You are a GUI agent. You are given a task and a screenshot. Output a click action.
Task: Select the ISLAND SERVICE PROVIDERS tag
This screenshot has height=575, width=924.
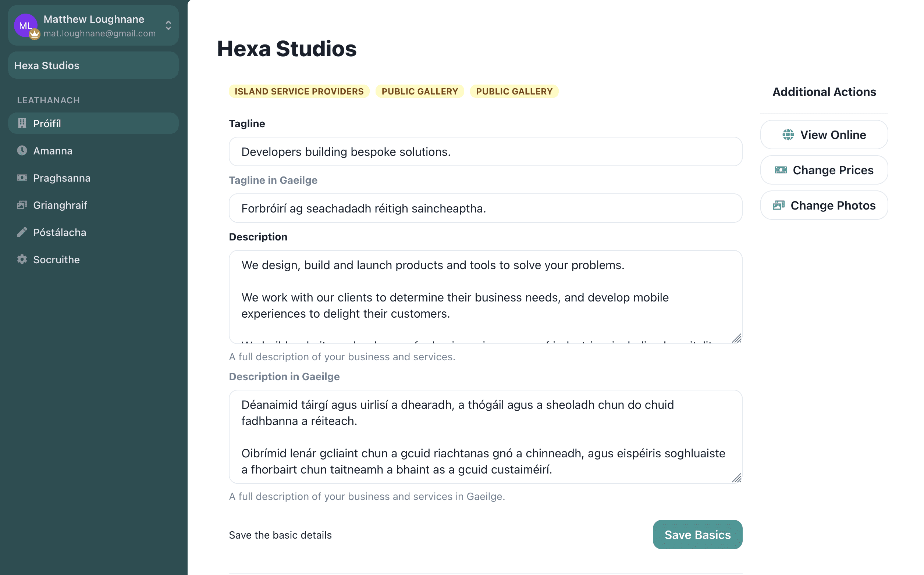300,92
